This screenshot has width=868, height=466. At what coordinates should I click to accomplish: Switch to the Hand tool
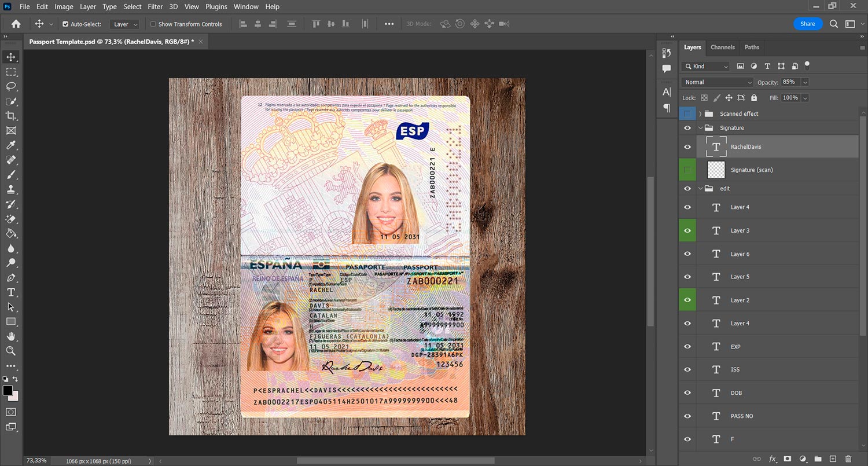11,336
